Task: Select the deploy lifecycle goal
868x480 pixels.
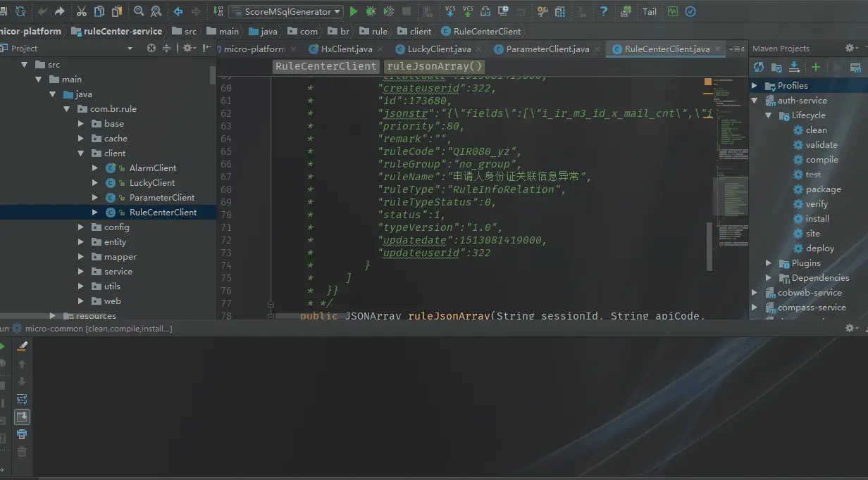Action: click(x=814, y=248)
